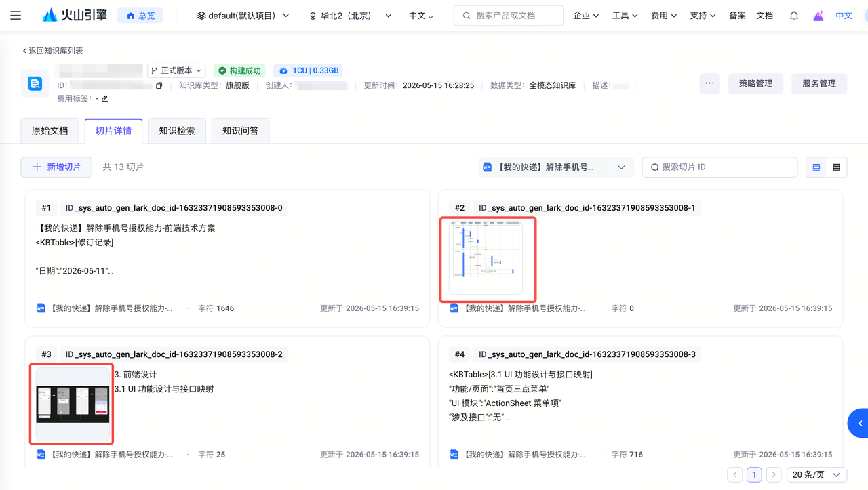Open the 华北2（北京） region selector
868x490 pixels.
(x=350, y=16)
